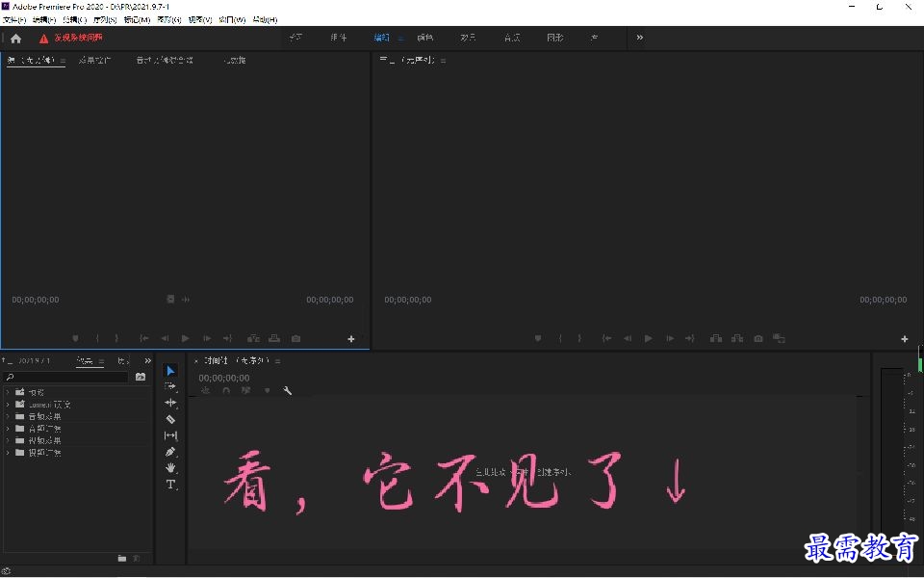Go to Out point in Source monitor

click(227, 338)
